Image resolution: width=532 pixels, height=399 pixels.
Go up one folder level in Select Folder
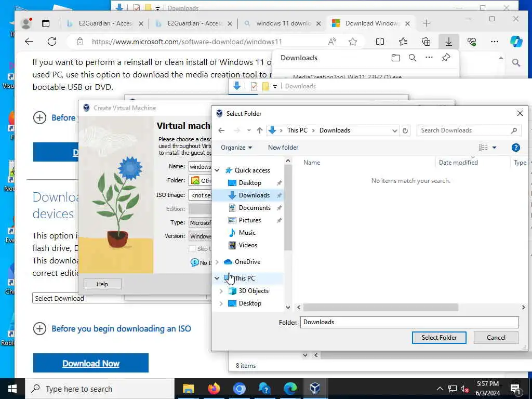tap(260, 130)
